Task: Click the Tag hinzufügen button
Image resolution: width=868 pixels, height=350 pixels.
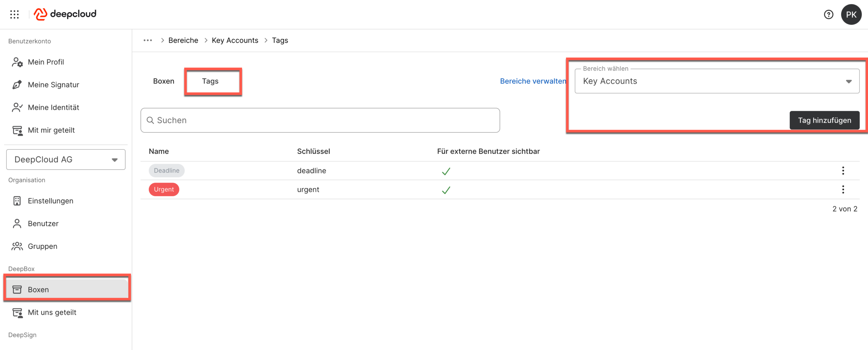Action: pos(824,120)
